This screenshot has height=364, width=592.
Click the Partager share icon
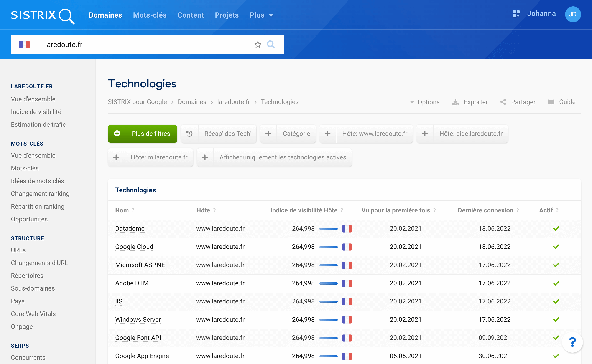[x=503, y=102]
